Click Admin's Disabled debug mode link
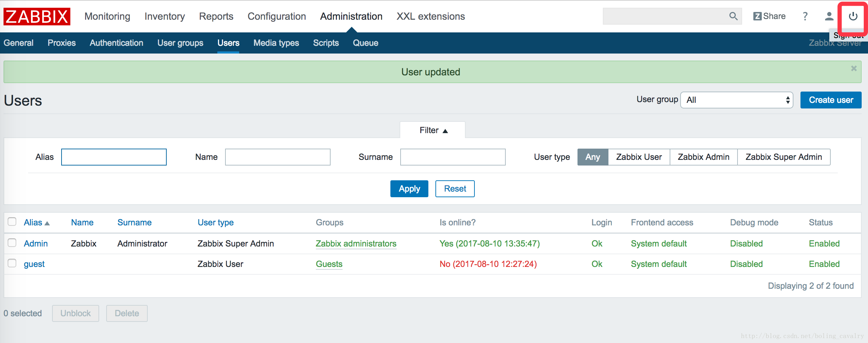Image resolution: width=868 pixels, height=343 pixels. (746, 244)
